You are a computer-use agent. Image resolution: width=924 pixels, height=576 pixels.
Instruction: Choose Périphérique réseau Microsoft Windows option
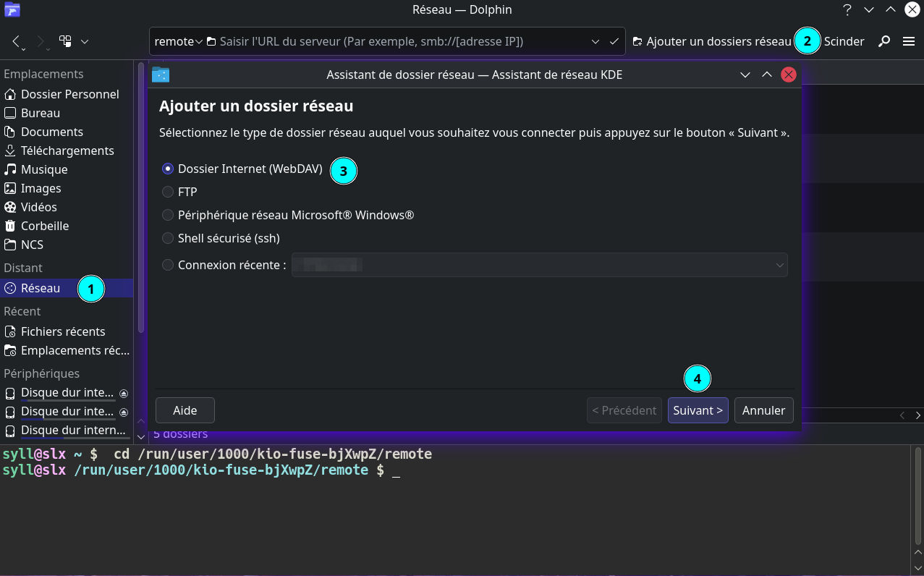[168, 215]
